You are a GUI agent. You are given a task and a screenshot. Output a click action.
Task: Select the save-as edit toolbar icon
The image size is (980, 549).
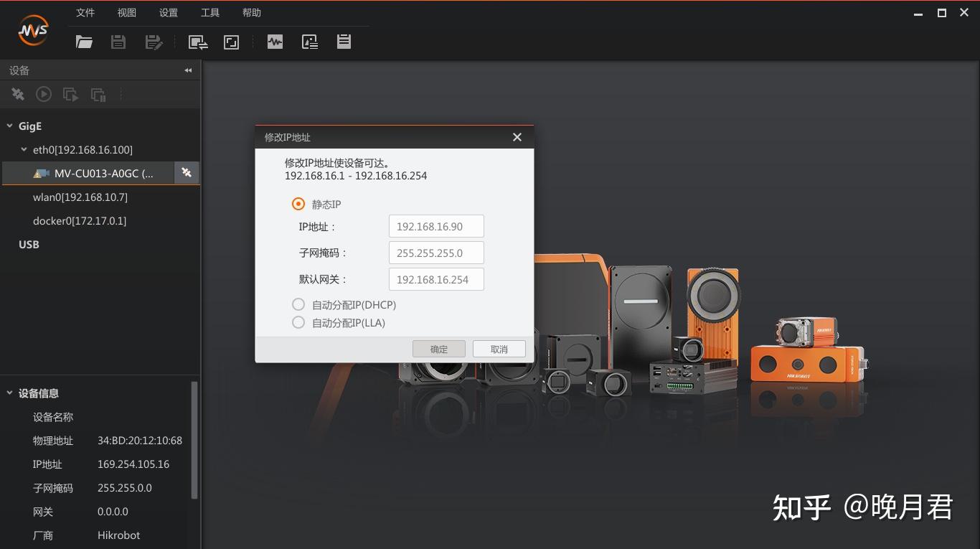(154, 42)
